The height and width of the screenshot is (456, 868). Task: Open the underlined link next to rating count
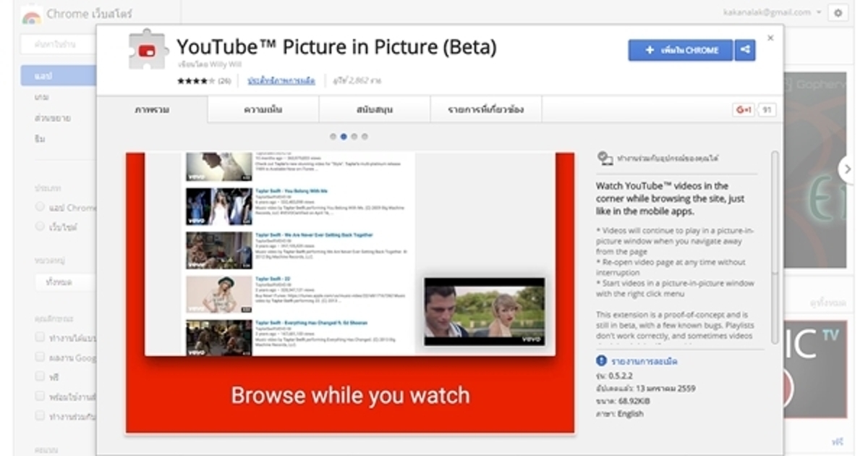click(281, 80)
